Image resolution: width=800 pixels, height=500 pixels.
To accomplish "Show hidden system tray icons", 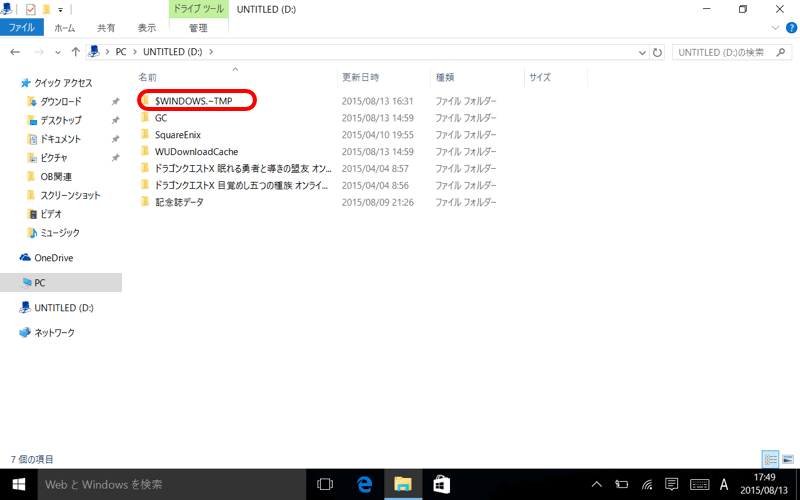I will tap(597, 484).
